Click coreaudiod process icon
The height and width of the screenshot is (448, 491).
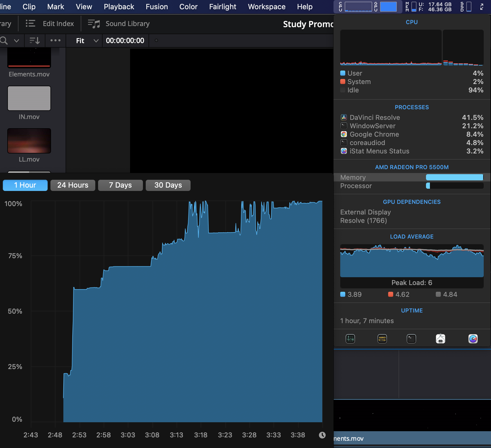344,143
